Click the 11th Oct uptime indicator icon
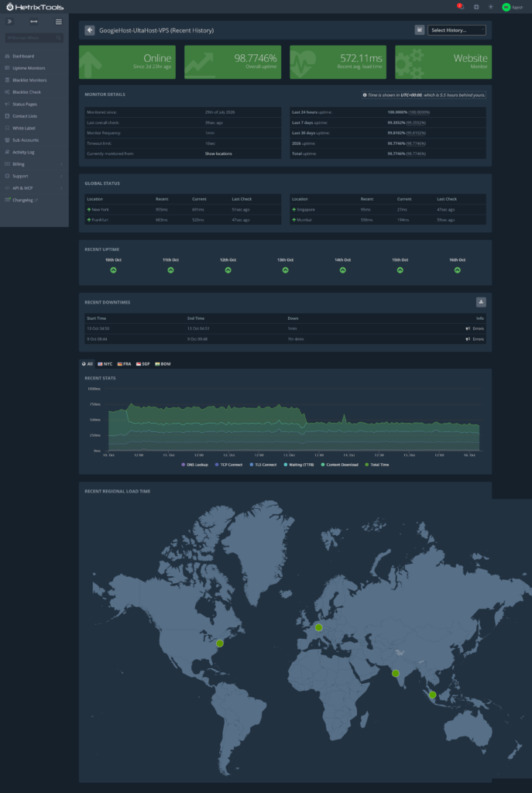 tap(170, 270)
